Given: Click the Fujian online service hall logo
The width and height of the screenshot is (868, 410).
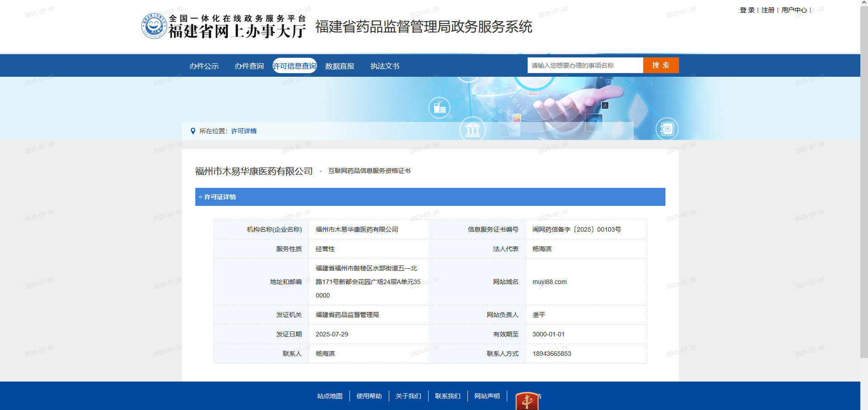Looking at the screenshot, I should [224, 26].
